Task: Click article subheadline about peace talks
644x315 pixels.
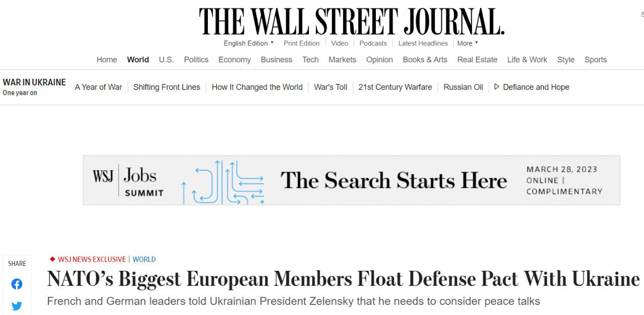Action: tap(293, 301)
